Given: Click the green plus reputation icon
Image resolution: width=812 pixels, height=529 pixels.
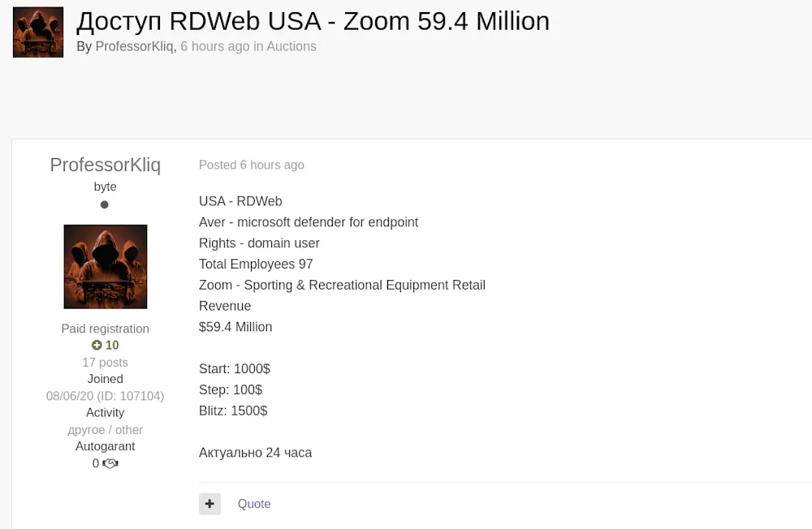Looking at the screenshot, I should [97, 345].
